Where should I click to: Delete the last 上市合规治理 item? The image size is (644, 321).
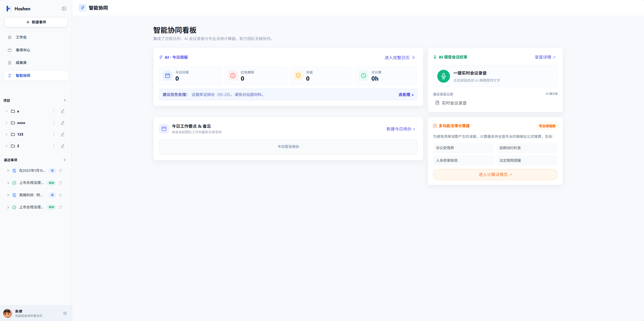tap(61, 207)
